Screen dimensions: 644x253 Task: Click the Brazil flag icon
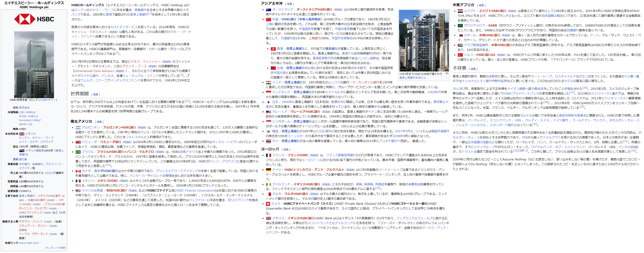point(78,152)
